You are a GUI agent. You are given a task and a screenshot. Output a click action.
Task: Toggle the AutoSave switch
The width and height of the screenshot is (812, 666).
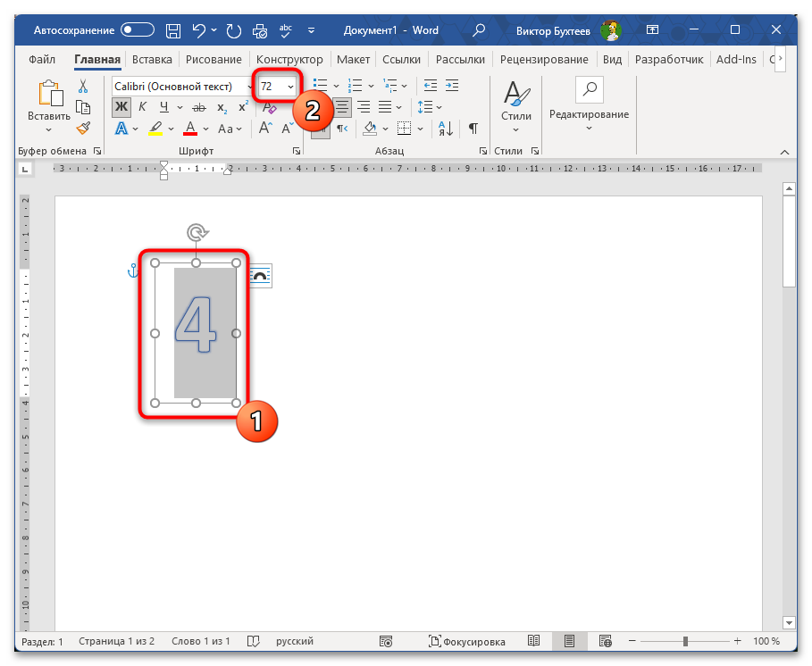138,30
